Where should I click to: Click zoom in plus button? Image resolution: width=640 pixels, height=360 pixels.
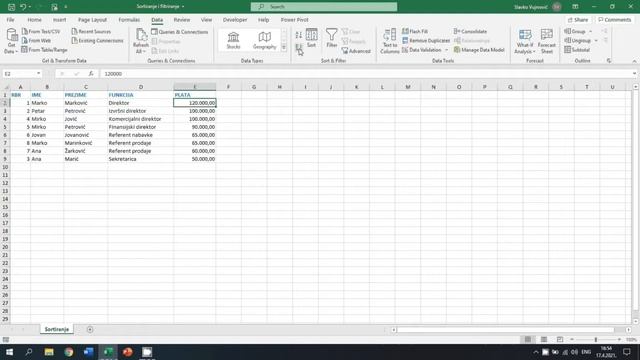(619, 340)
